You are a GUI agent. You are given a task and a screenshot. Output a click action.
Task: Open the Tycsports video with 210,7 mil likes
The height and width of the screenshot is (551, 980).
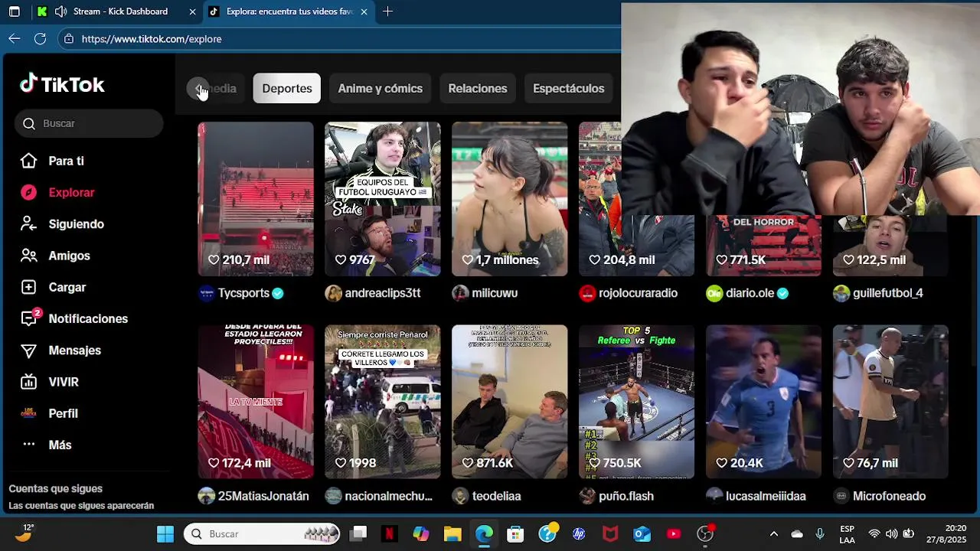pos(256,199)
